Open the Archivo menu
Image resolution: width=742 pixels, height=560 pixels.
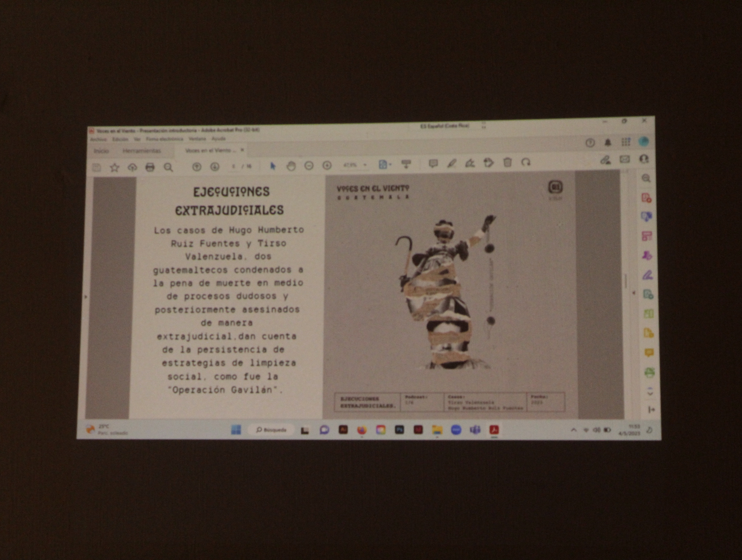coord(98,140)
